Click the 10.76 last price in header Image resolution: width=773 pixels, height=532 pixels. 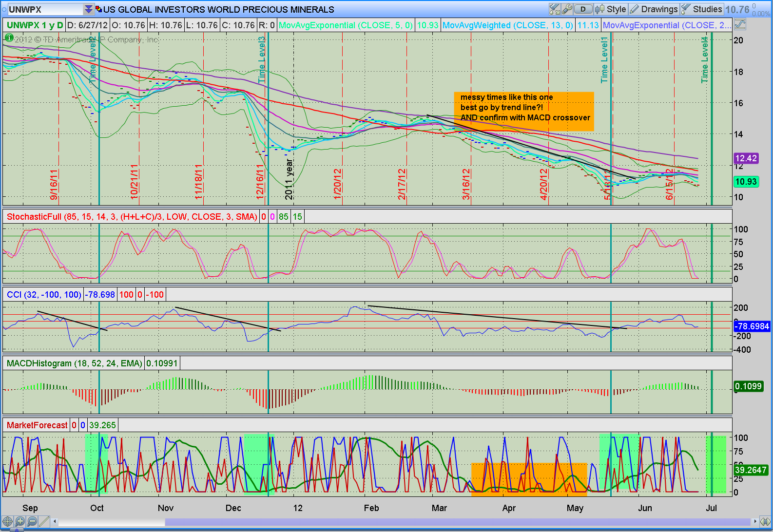click(737, 9)
